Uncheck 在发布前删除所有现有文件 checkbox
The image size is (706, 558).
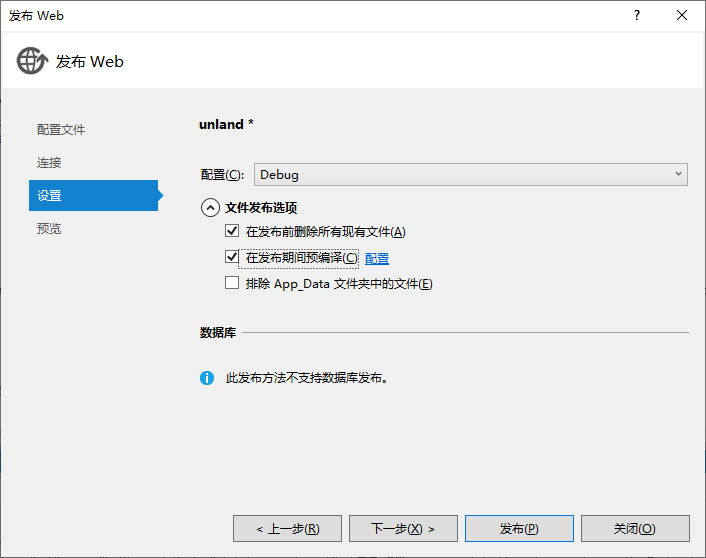(x=232, y=231)
